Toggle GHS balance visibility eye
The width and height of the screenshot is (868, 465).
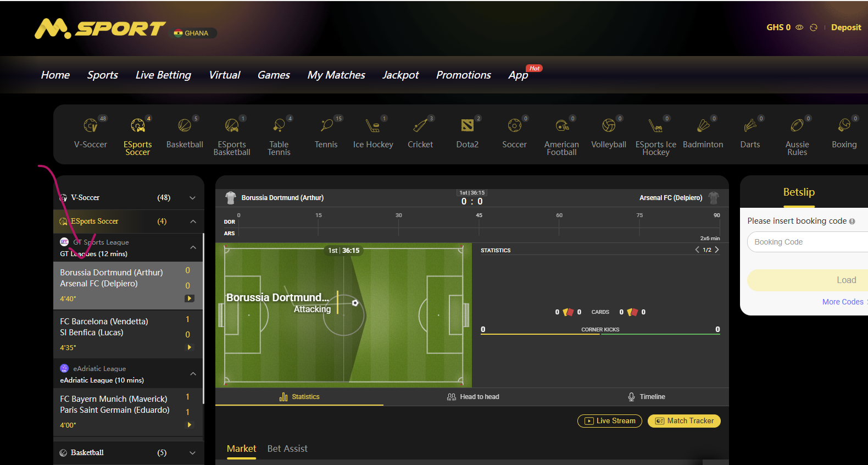[800, 27]
